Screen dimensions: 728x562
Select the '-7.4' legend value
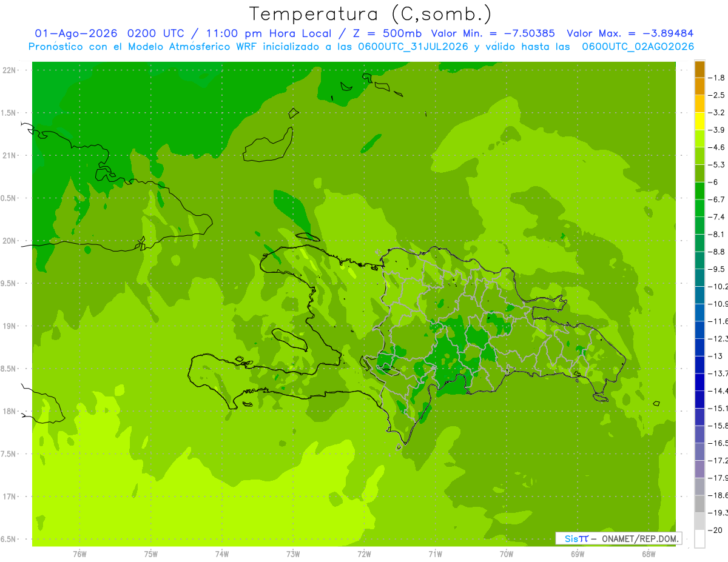pos(717,217)
